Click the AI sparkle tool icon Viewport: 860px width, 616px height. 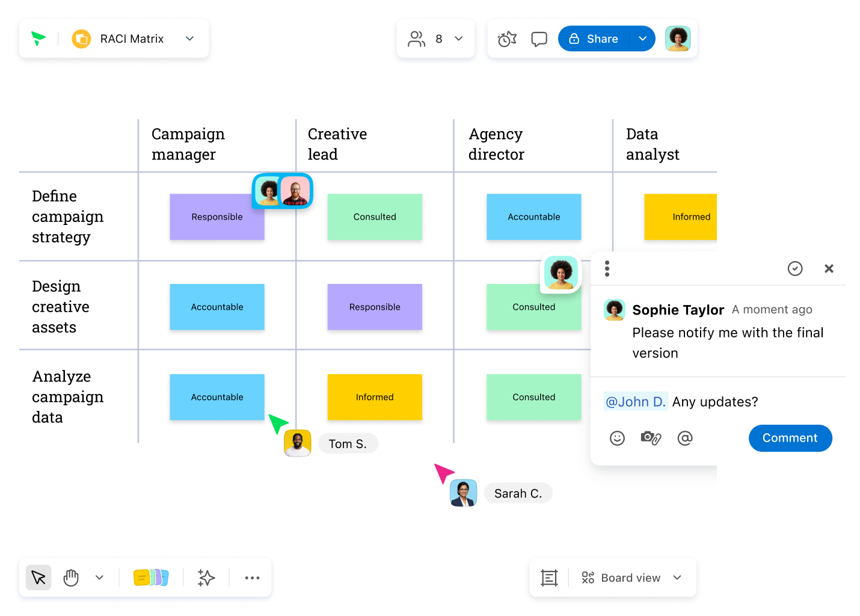pyautogui.click(x=206, y=577)
